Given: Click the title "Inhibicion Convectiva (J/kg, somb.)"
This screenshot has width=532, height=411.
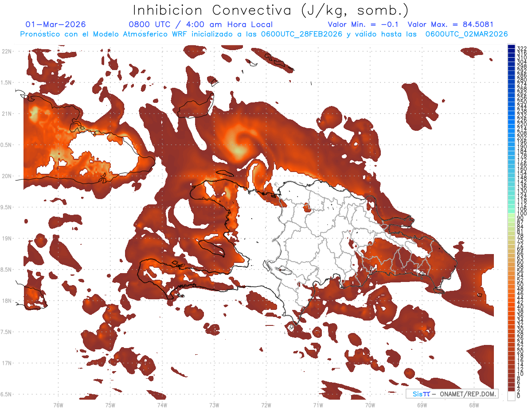Looking at the screenshot, I should click(271, 11).
